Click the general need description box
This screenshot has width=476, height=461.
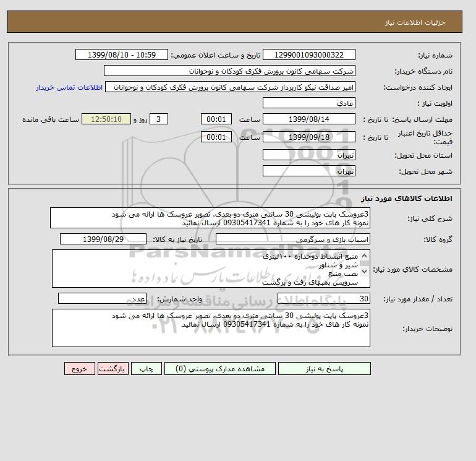(210, 218)
